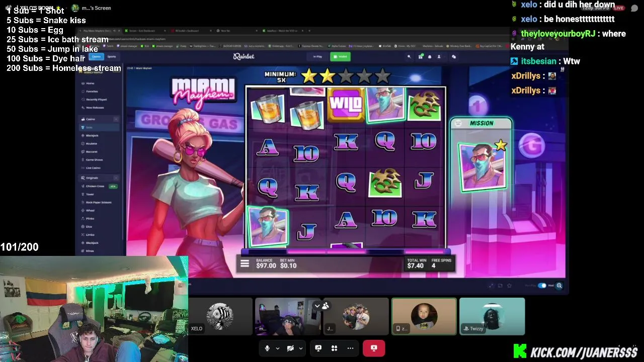Click the members icon above call tiles

coord(326,306)
